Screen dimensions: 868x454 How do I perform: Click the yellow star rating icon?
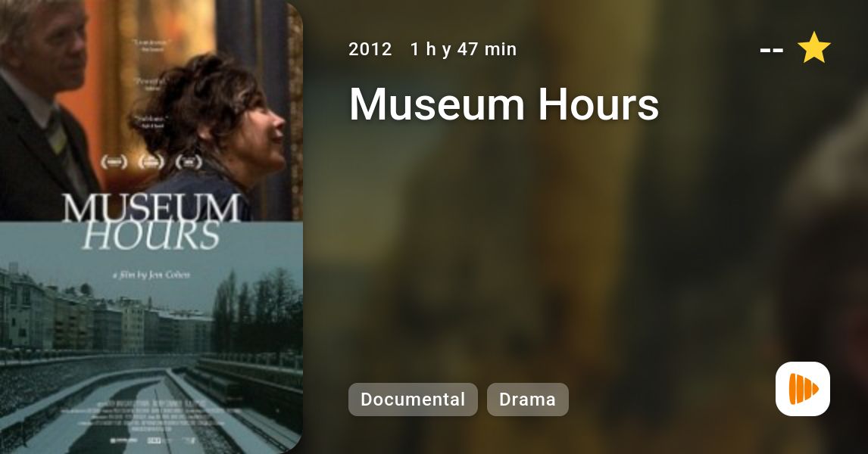coord(813,48)
